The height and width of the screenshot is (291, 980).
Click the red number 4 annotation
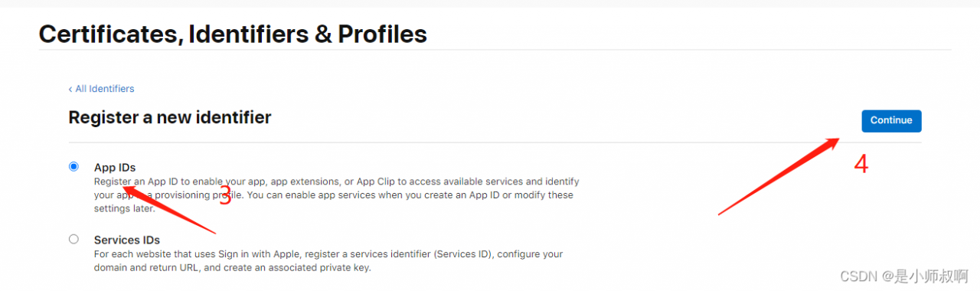pos(861,164)
